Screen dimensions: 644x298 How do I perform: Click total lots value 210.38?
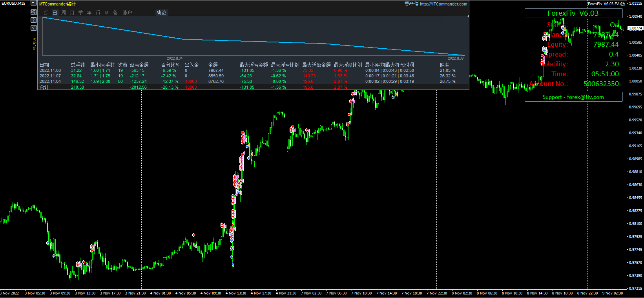(x=77, y=87)
